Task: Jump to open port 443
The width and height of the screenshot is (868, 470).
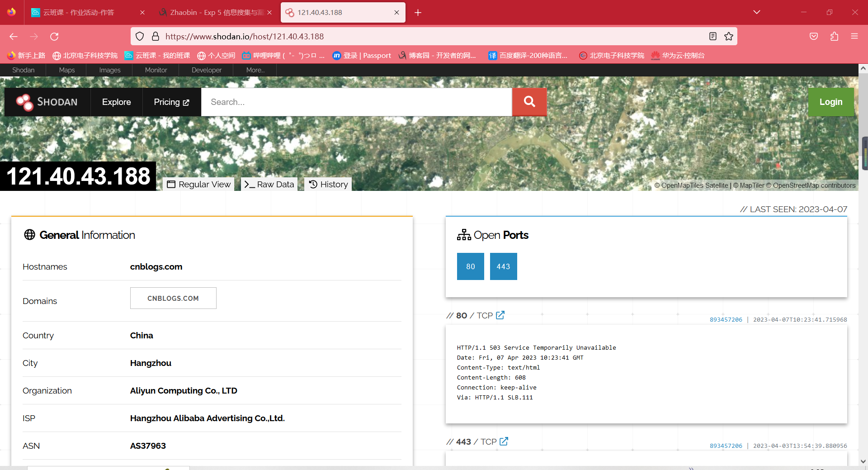Action: pos(504,266)
